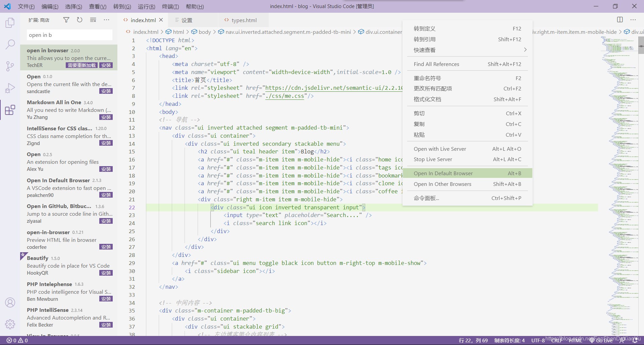The height and width of the screenshot is (345, 644).
Task: Expand the 快速查看 submenu
Action: pyautogui.click(x=467, y=50)
